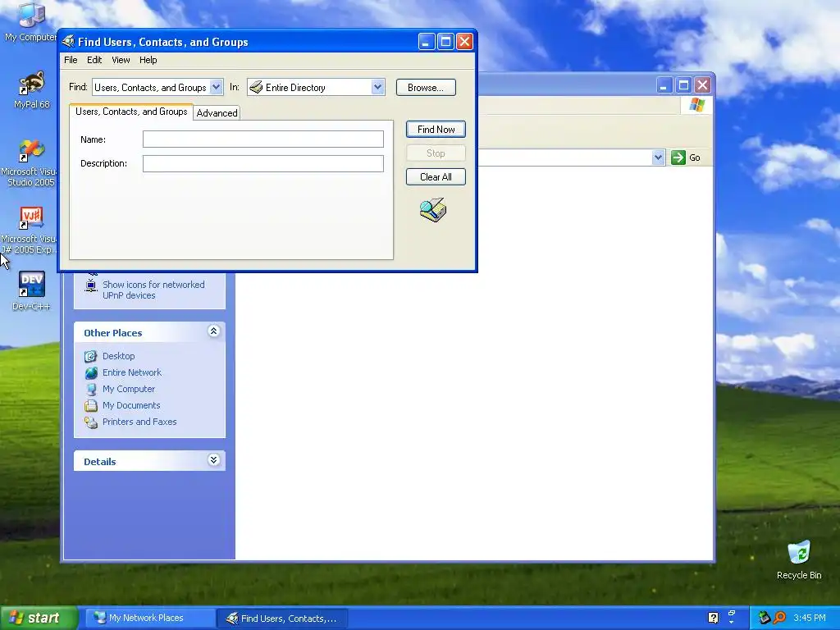
Task: Open the Entire Network link
Action: (x=132, y=373)
